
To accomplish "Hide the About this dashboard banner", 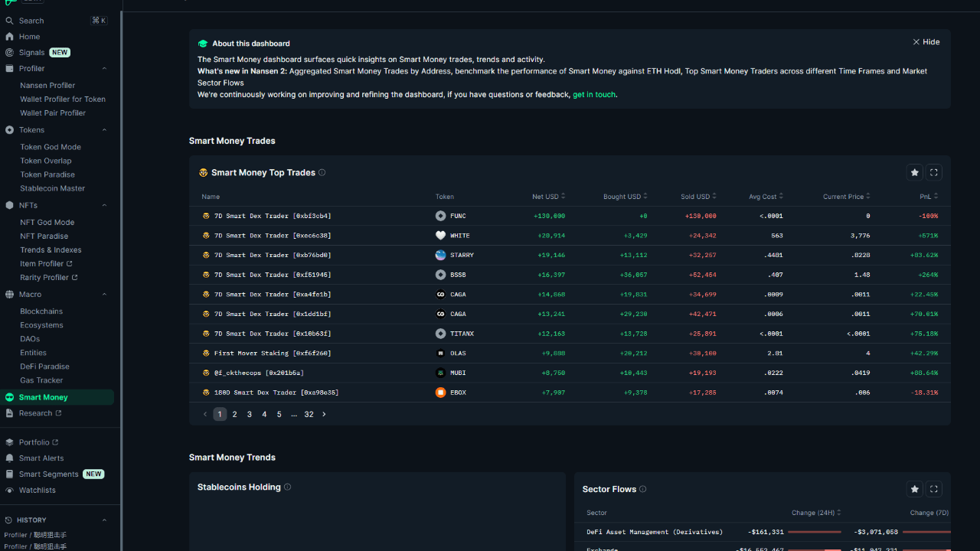I will tap(926, 42).
